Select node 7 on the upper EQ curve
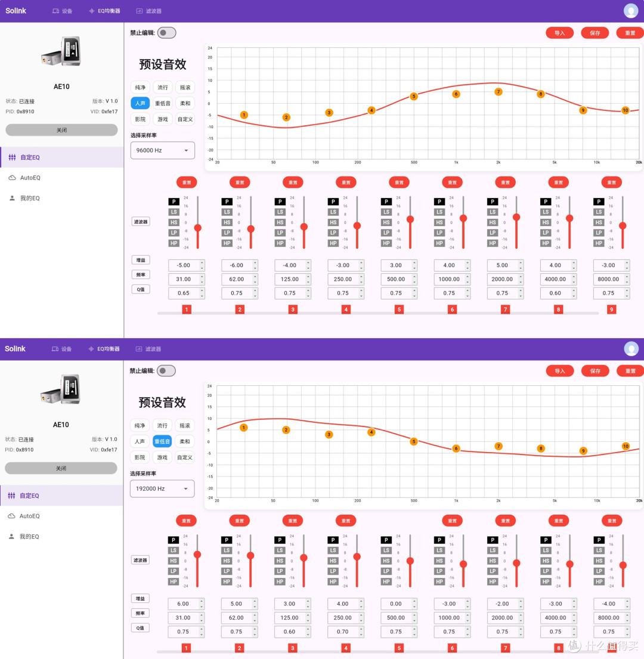644x659 pixels. 499,92
